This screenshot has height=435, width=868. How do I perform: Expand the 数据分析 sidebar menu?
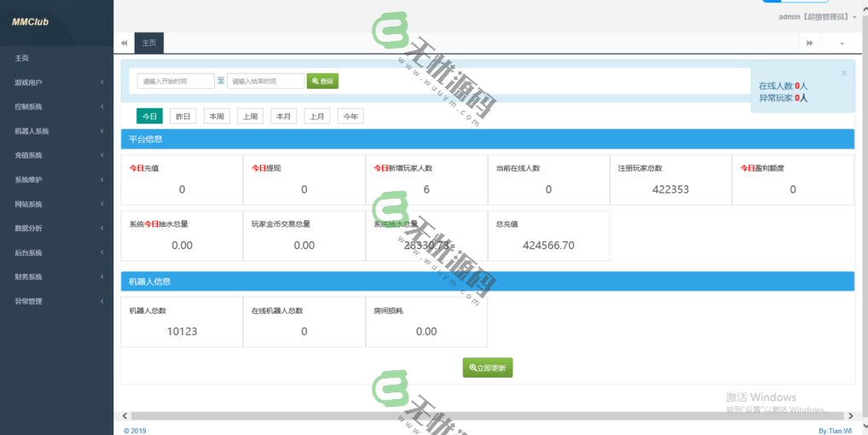tap(56, 228)
